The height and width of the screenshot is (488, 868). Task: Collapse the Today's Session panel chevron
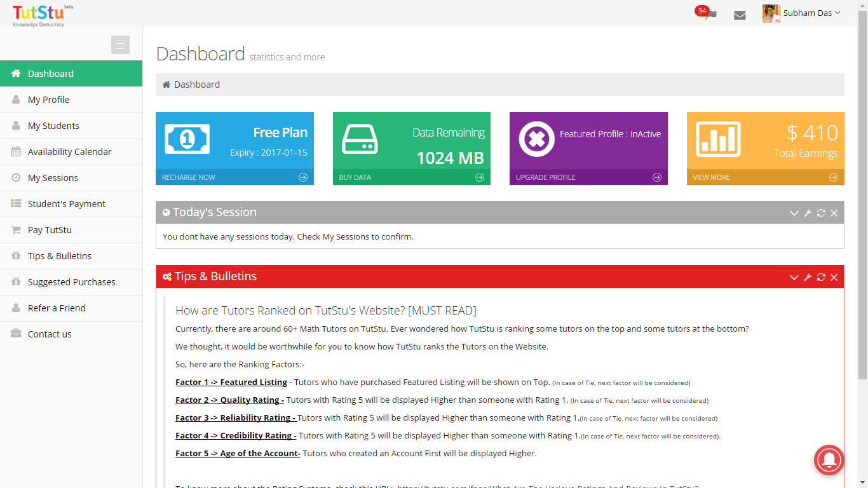794,213
